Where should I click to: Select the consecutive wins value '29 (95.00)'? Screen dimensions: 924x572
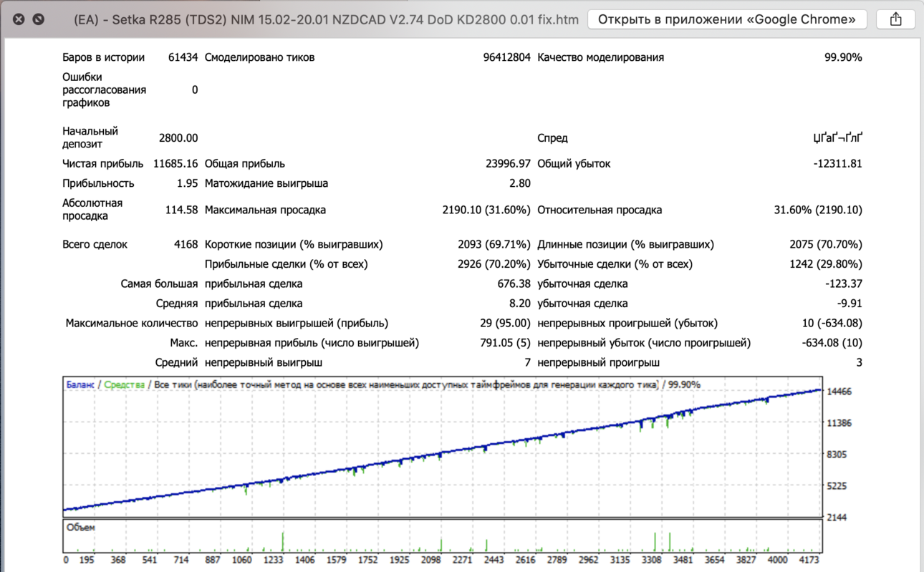coord(505,323)
